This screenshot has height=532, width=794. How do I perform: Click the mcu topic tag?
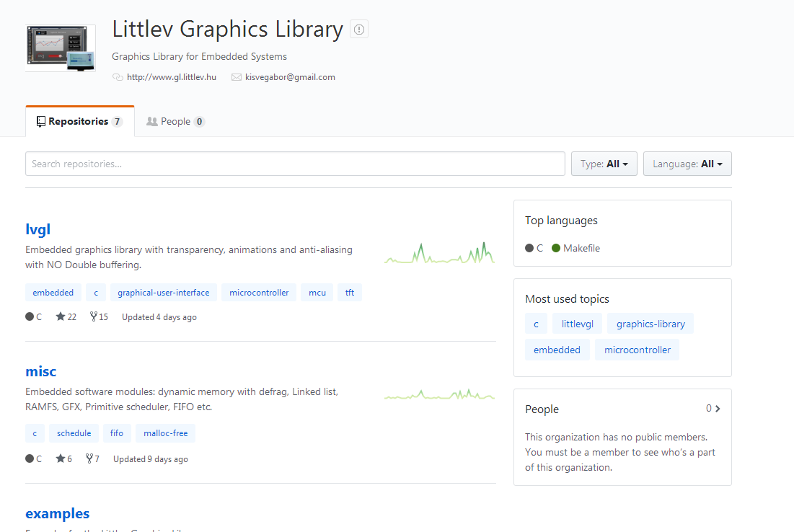click(x=317, y=293)
